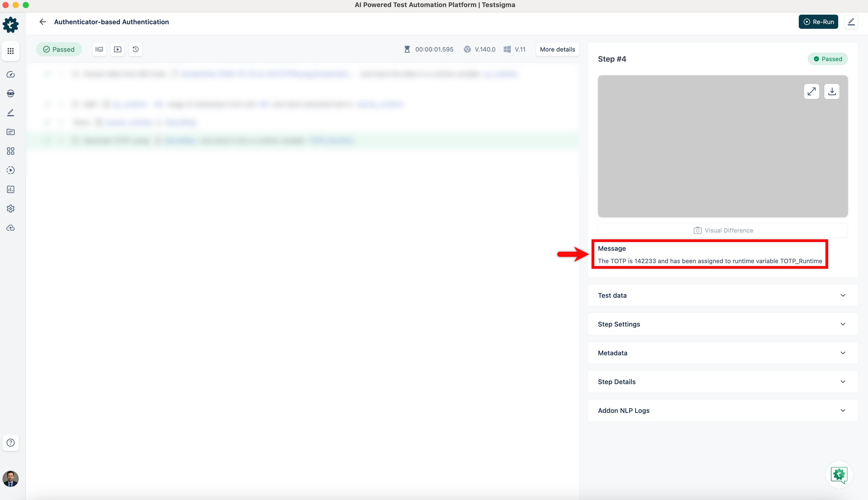868x500 pixels.
Task: Expand the Step Settings section
Action: click(723, 324)
